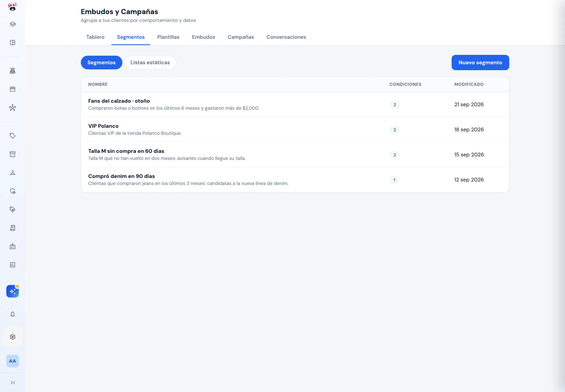The image size is (565, 392).
Task: Click conditions badge 1 in denim row
Action: 394,180
